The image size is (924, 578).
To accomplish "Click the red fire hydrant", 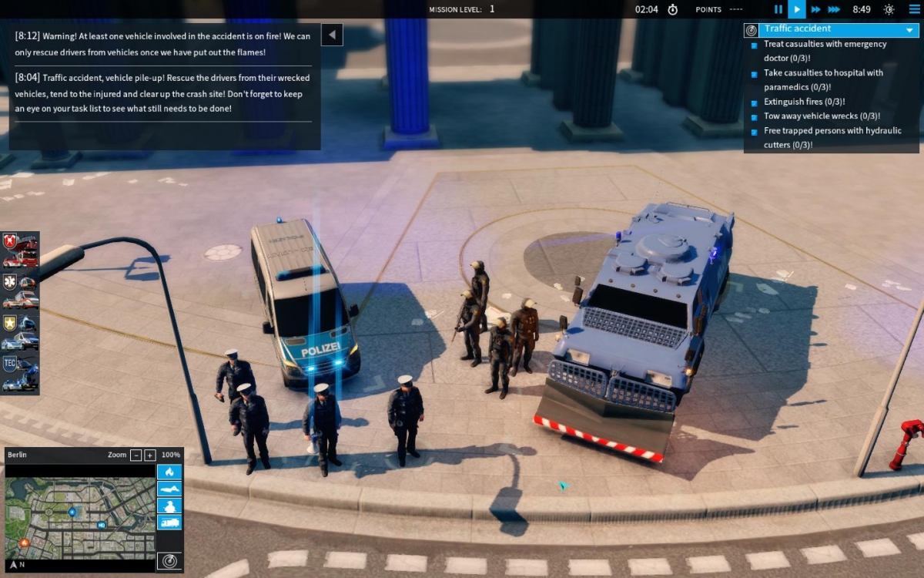I will tap(908, 444).
